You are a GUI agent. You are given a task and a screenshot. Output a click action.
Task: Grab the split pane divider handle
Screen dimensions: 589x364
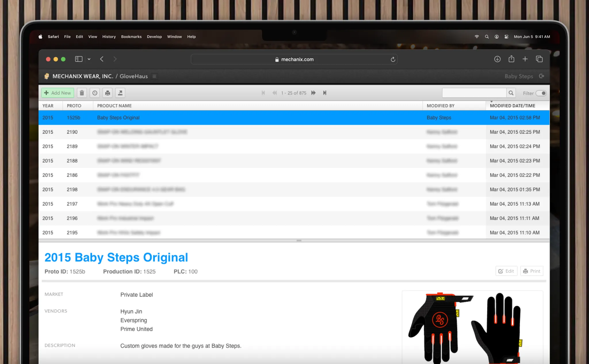tap(299, 240)
